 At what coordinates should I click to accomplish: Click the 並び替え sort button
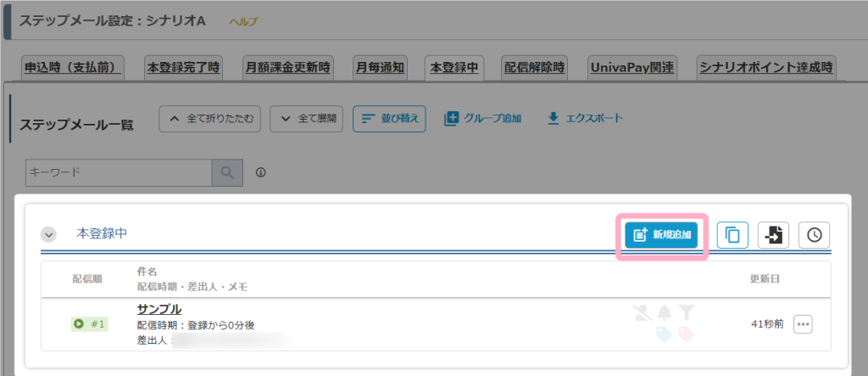pyautogui.click(x=389, y=119)
